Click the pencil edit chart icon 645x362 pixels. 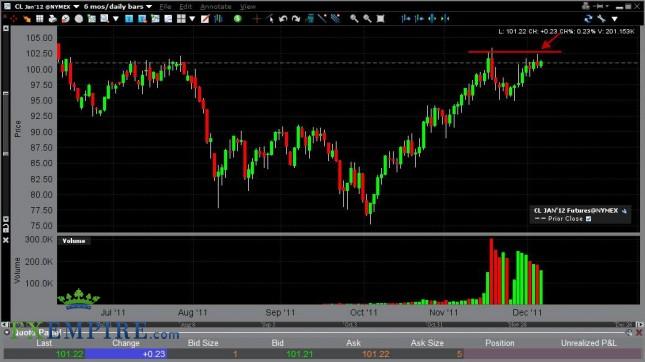[x=205, y=19]
